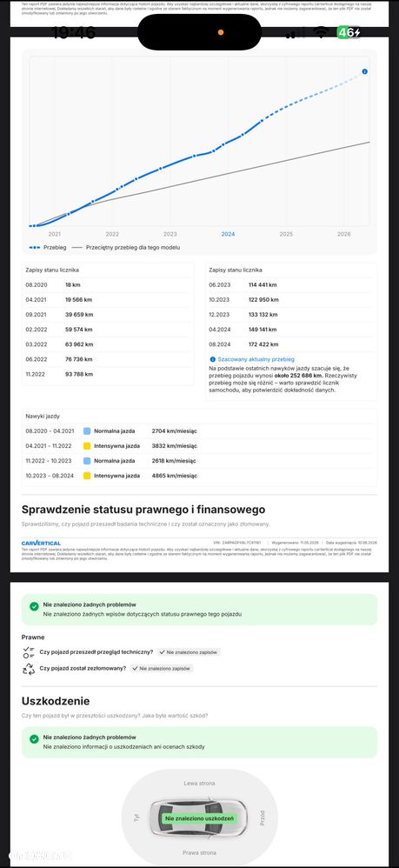Image resolution: width=399 pixels, height=868 pixels.
Task: Click the carVertical logo in the page footer
Action: coord(41,543)
